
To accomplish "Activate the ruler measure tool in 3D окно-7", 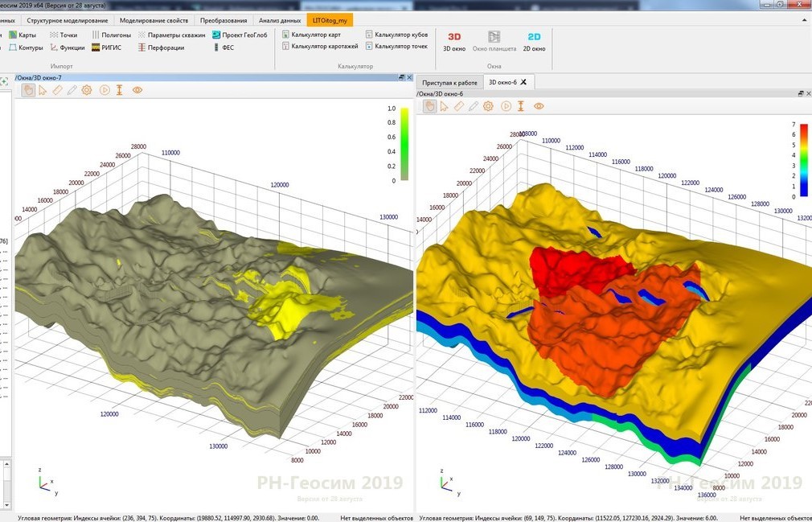I will click(x=57, y=90).
